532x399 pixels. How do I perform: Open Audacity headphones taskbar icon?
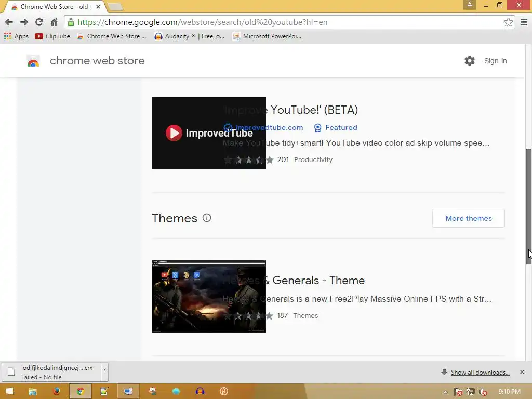(200, 391)
